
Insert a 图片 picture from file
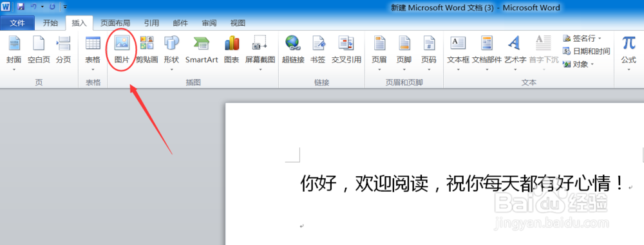click(x=122, y=50)
